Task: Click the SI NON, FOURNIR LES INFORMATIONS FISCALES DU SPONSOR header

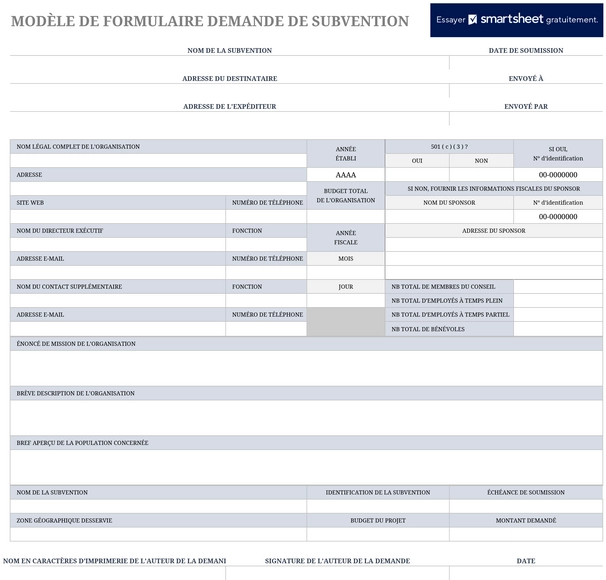Action: point(494,189)
